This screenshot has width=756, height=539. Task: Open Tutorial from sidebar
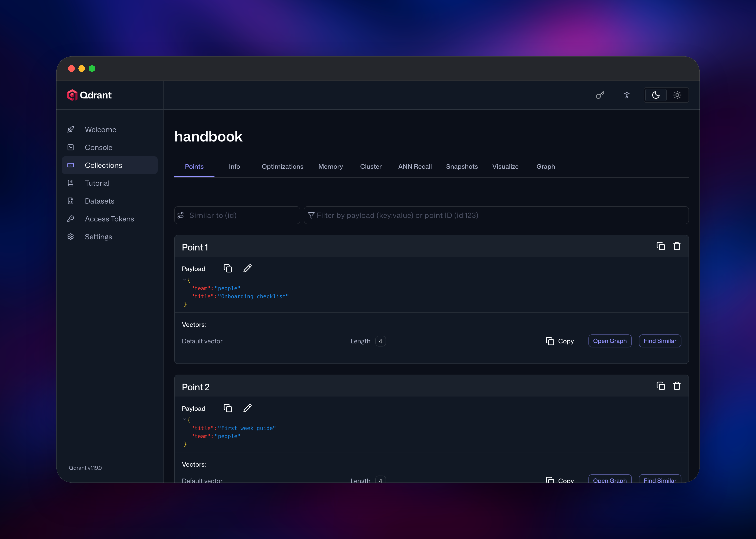(x=110, y=183)
